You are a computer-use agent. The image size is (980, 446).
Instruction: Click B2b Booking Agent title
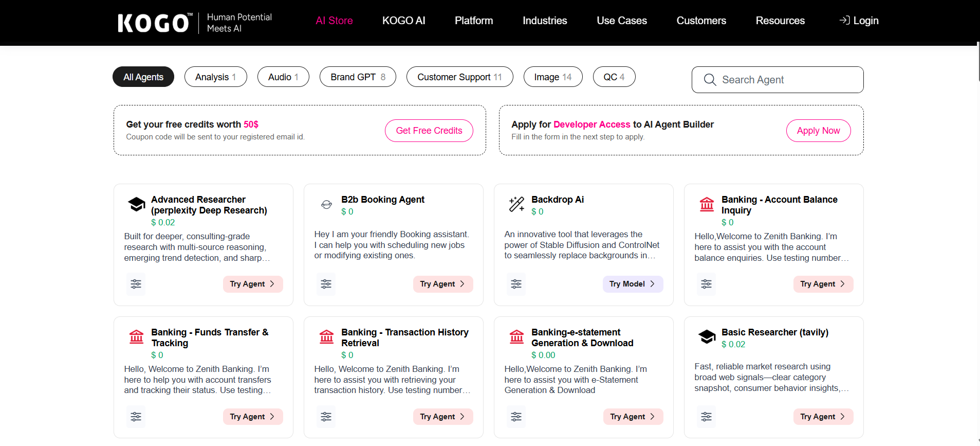(383, 200)
